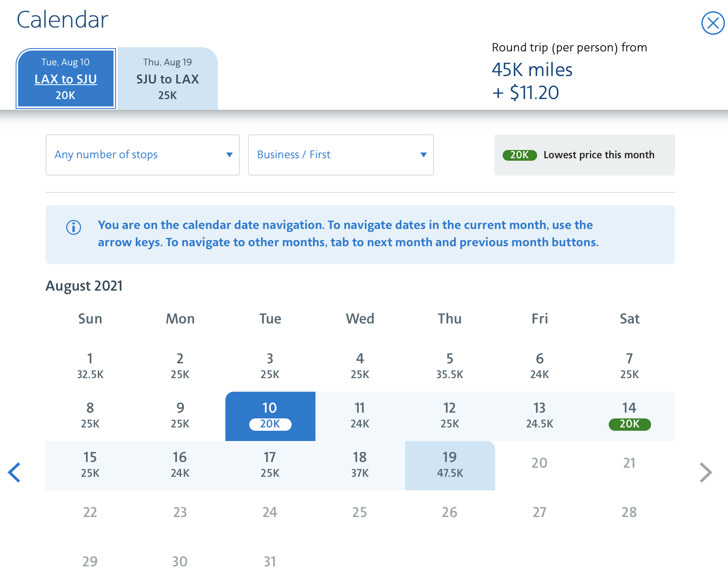Screen dimensions: 728x582
Task: Click the 45K miles round trip price
Action: click(x=532, y=70)
